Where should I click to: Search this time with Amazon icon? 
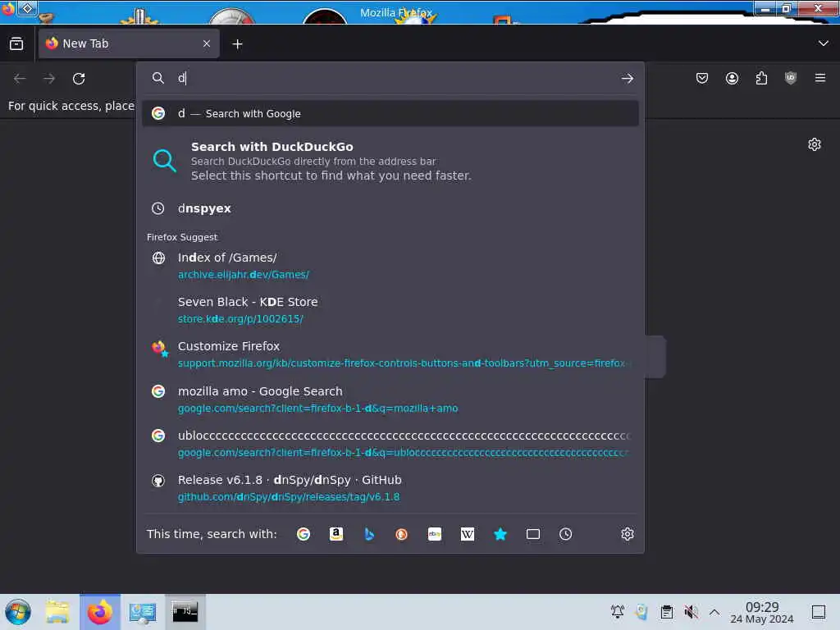point(336,534)
